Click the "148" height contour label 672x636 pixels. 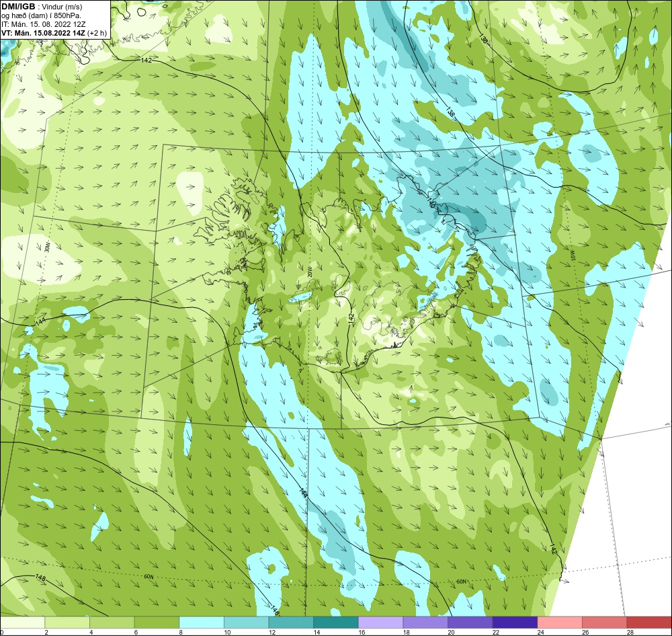pos(41,578)
